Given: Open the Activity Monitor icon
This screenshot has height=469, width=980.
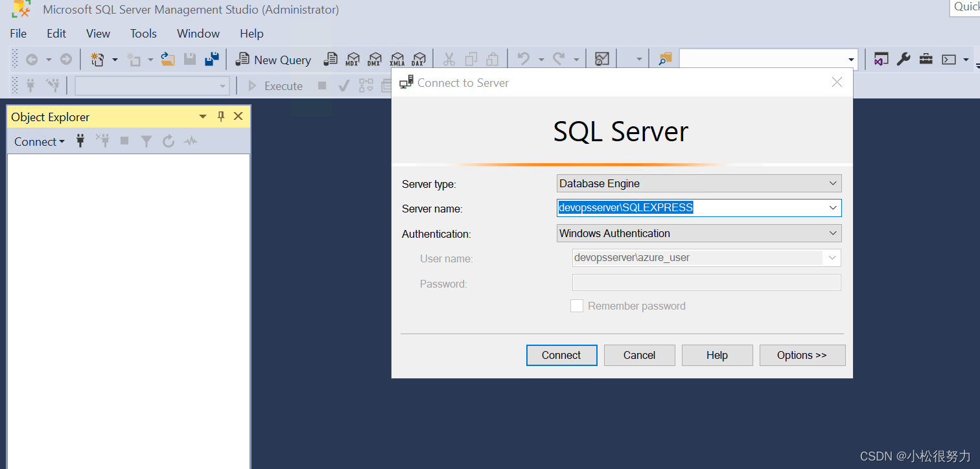Looking at the screenshot, I should [x=602, y=60].
